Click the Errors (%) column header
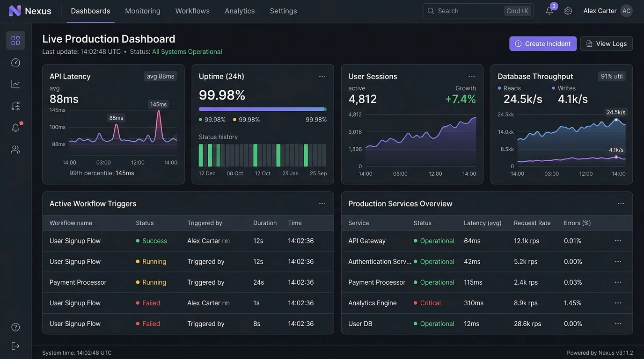The image size is (644, 359). point(578,223)
